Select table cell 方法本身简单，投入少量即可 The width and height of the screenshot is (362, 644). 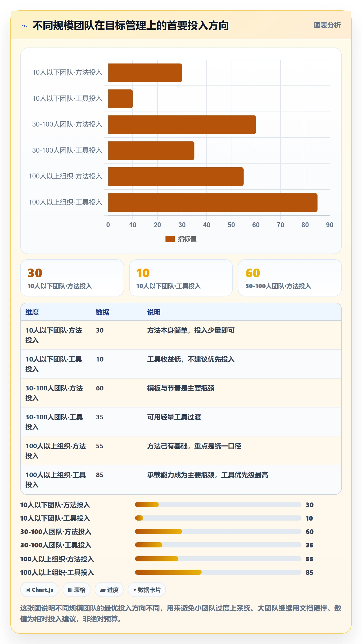click(x=191, y=330)
